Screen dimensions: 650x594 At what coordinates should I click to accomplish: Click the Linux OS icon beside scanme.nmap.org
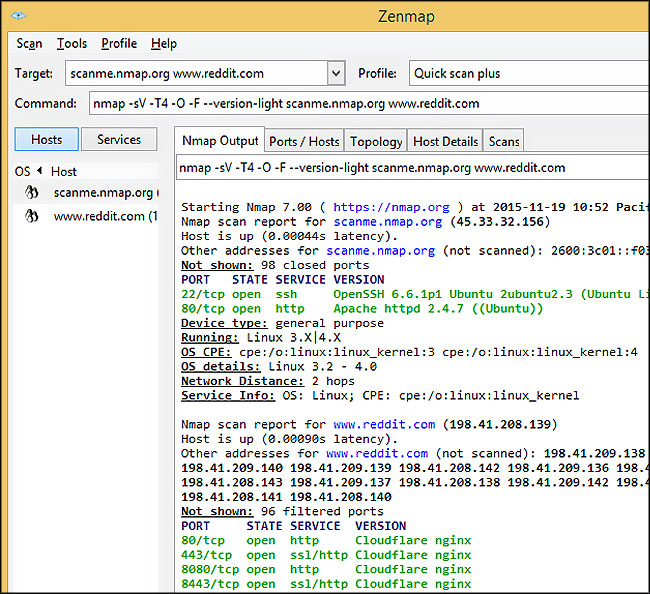click(x=32, y=193)
